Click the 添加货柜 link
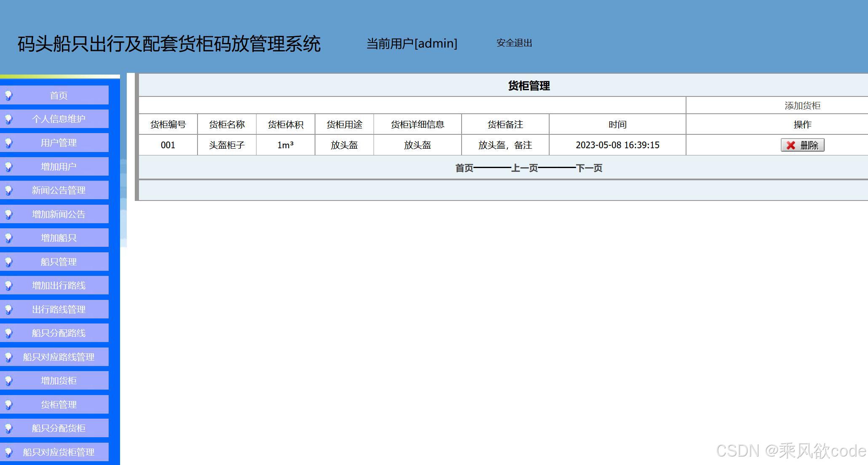The width and height of the screenshot is (868, 465). tap(802, 106)
